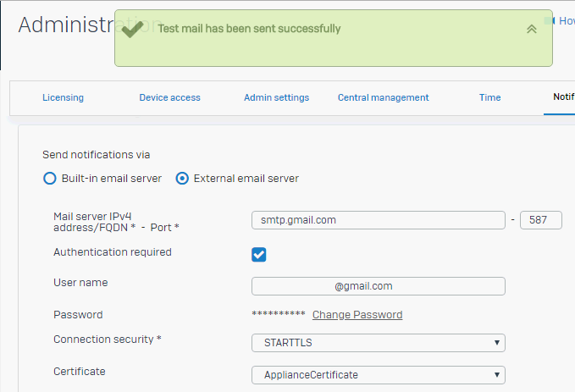575x392 pixels.
Task: Click the "Test mail has been sent" message
Action: coord(249,29)
